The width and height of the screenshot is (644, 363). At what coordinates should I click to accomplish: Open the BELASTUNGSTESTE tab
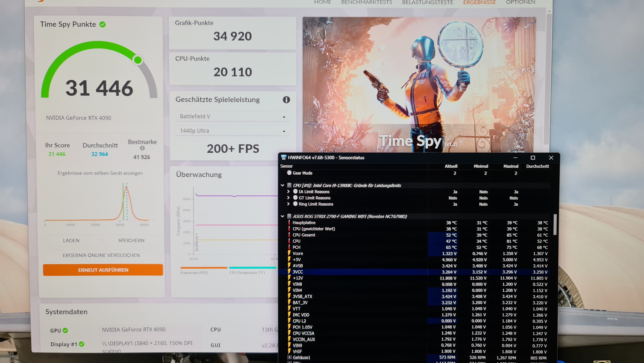coord(427,2)
